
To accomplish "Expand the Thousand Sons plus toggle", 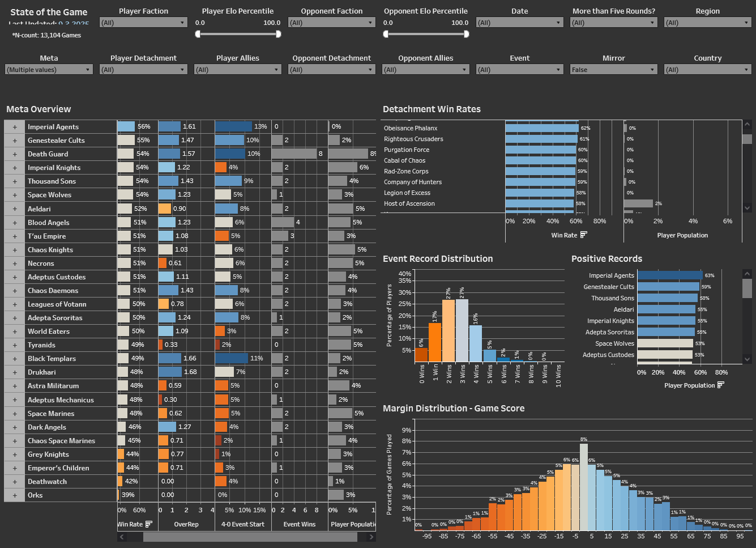I will click(x=15, y=181).
